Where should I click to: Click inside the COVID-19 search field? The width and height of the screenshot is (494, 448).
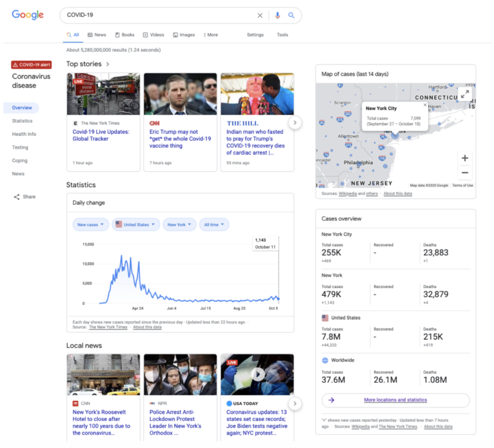pos(156,16)
